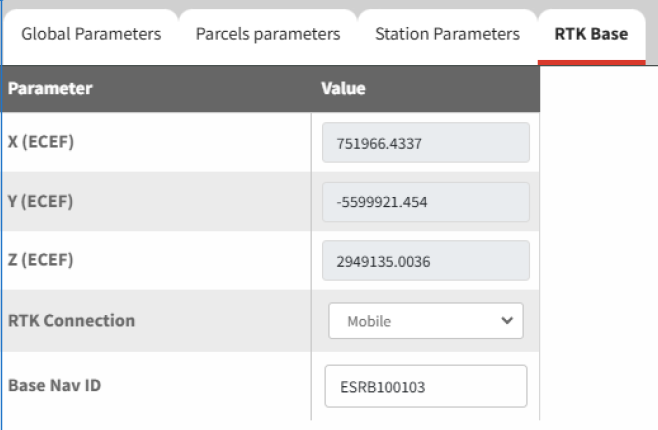The width and height of the screenshot is (658, 430).
Task: Click the chevron arrow beside Mobile
Action: [506, 321]
